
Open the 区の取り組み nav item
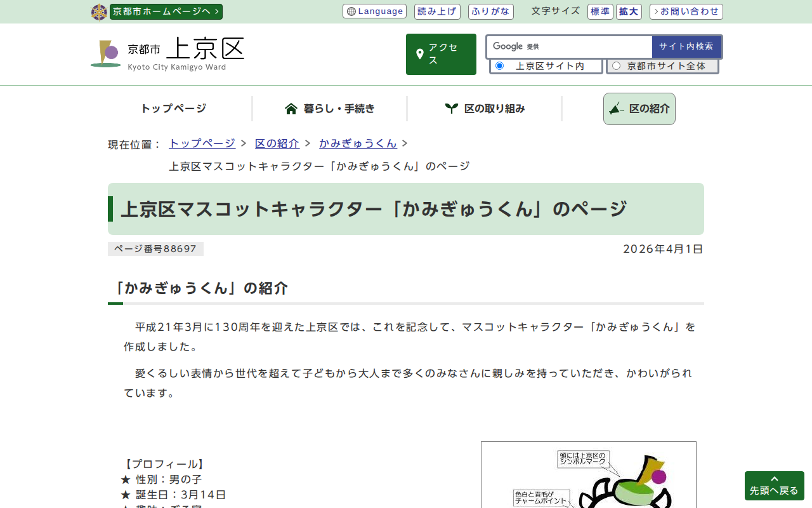485,109
